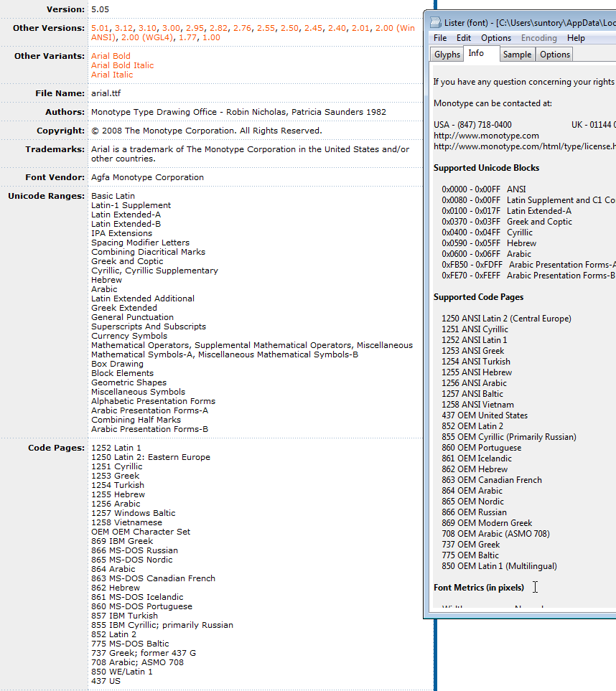Image resolution: width=616 pixels, height=691 pixels.
Task: Open version 2.76 link
Action: [x=242, y=28]
